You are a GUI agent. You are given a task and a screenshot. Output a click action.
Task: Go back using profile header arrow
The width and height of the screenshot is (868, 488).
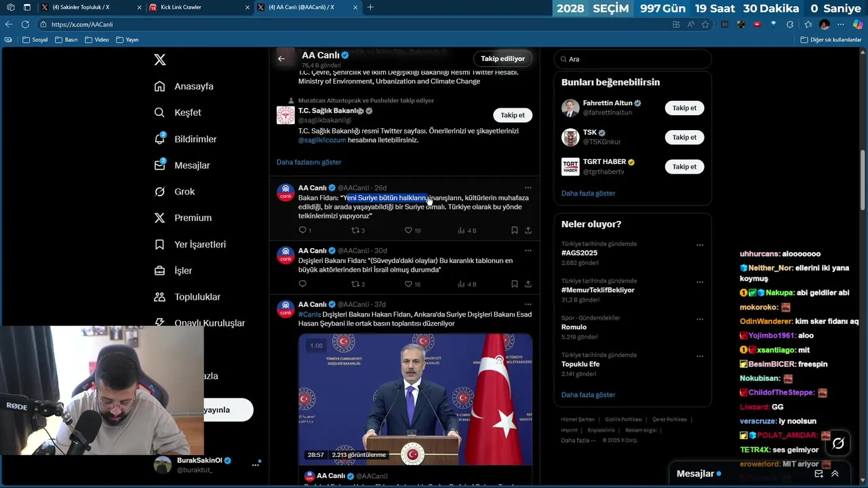click(281, 58)
